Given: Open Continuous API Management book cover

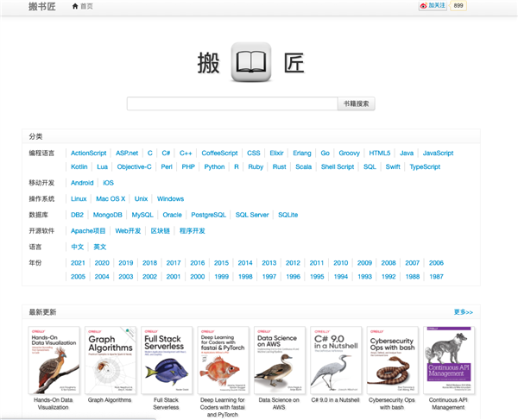Looking at the screenshot, I should [x=447, y=360].
